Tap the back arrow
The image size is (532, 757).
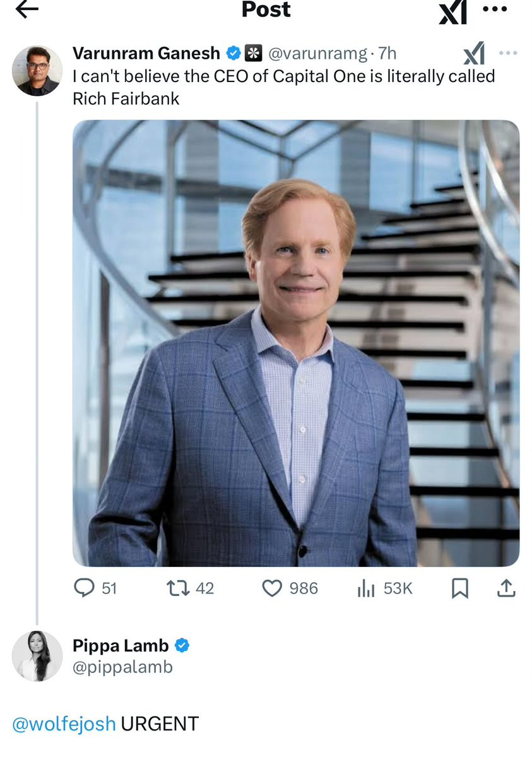click(x=27, y=9)
